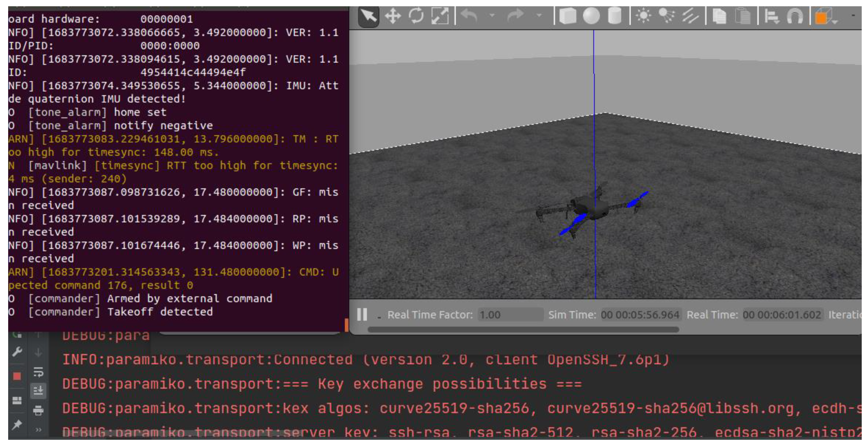The image size is (868, 447).
Task: Toggle scroll to end in console
Action: (x=38, y=391)
